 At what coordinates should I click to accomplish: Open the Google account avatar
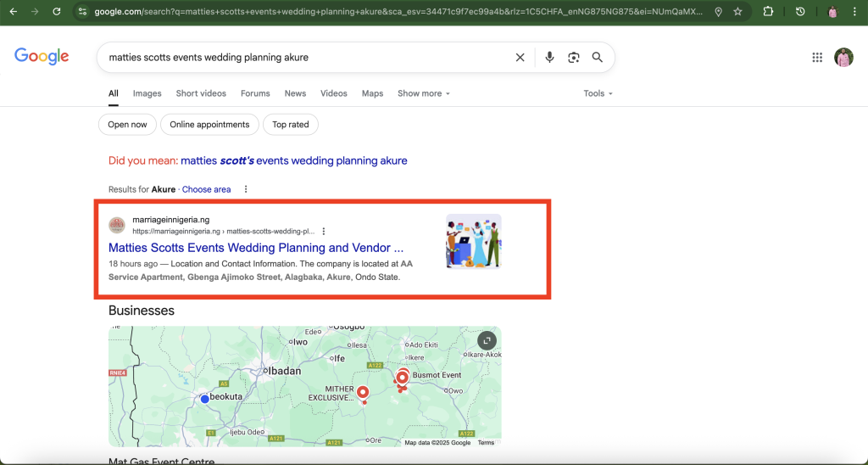[843, 57]
